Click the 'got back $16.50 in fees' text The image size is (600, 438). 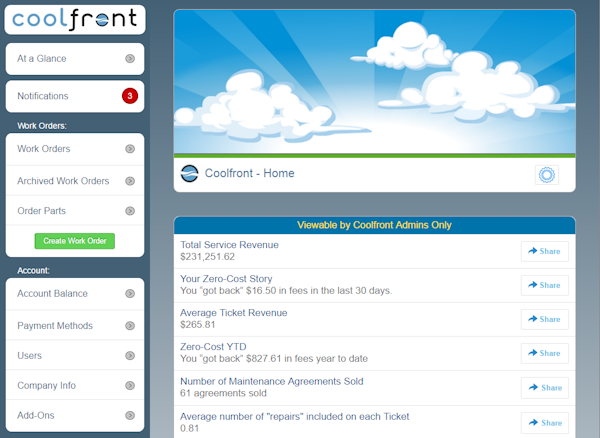[x=286, y=291]
